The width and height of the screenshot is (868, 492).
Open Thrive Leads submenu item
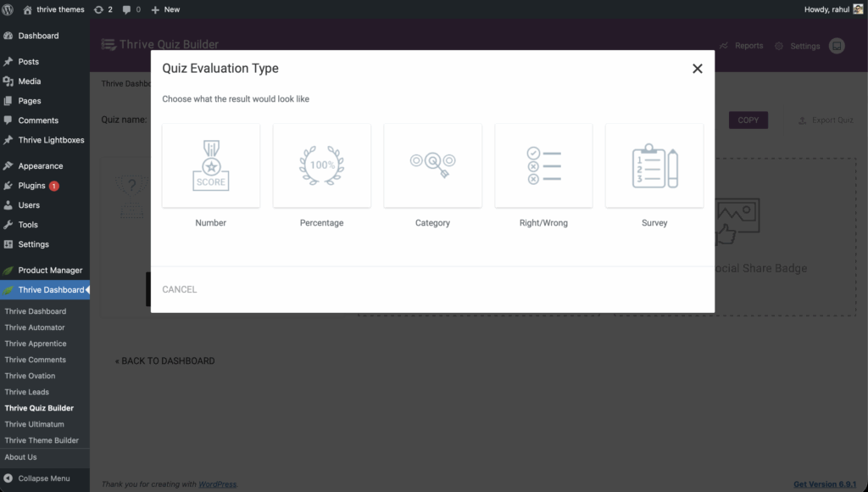(27, 392)
